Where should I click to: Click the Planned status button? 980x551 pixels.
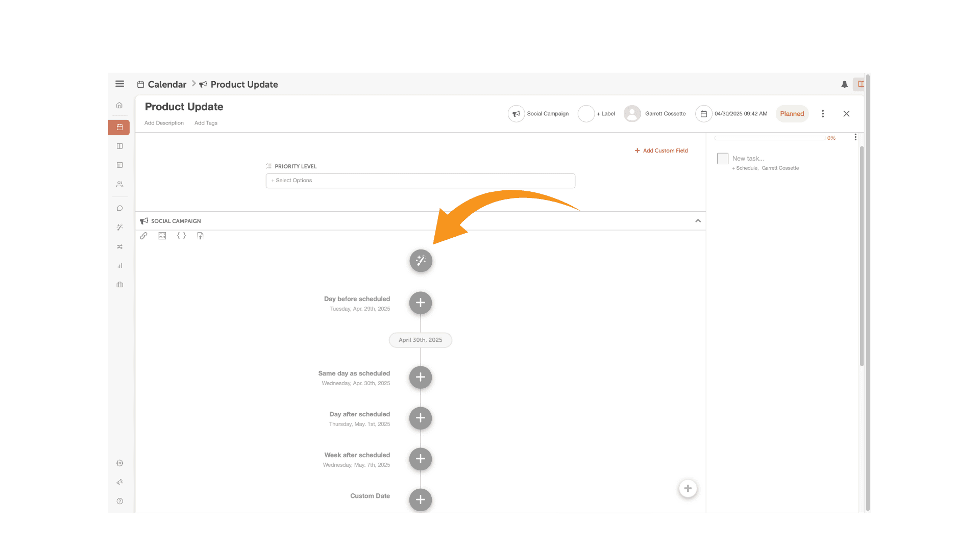tap(792, 114)
